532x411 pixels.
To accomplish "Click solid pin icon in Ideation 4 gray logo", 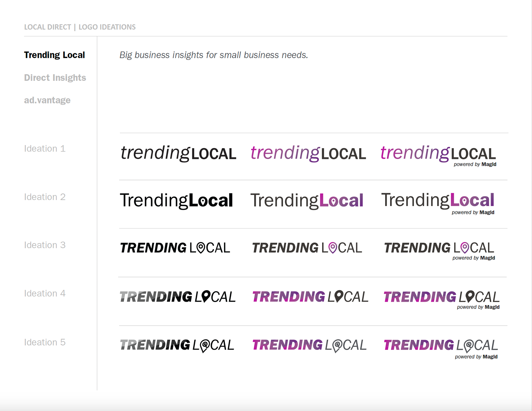I will (206, 296).
